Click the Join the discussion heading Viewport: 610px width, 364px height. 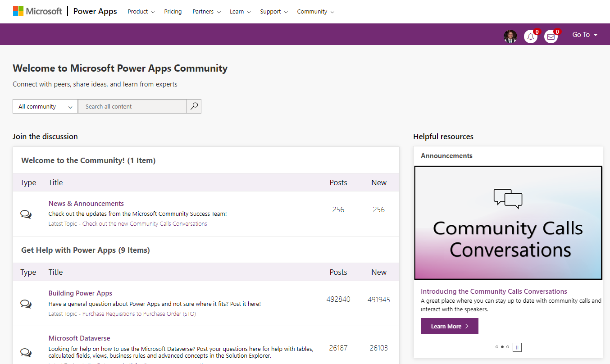(45, 136)
